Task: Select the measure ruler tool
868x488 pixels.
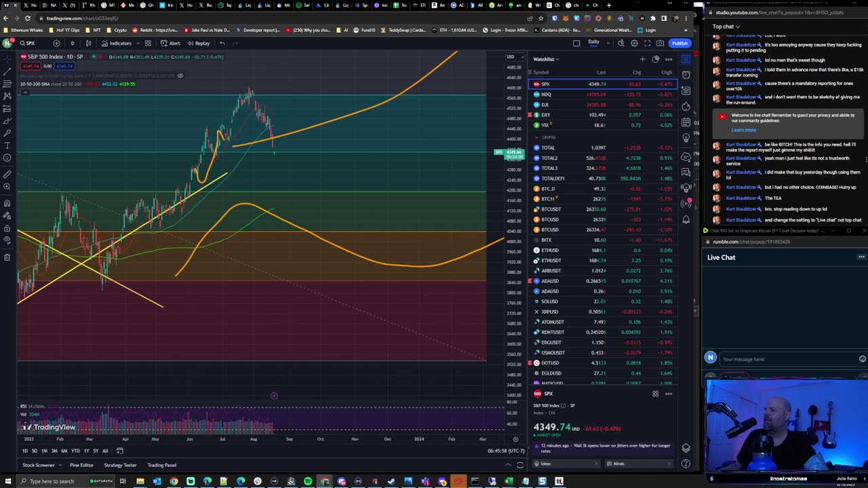Action: [7, 174]
